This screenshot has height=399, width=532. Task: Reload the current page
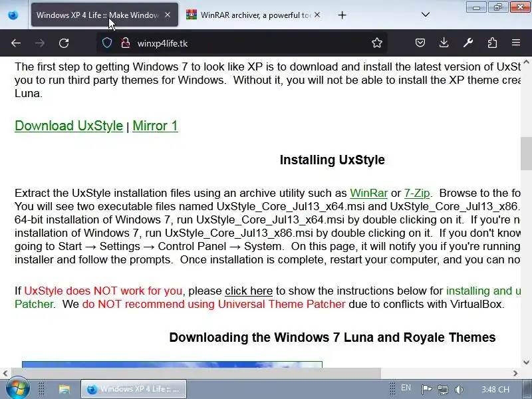64,43
